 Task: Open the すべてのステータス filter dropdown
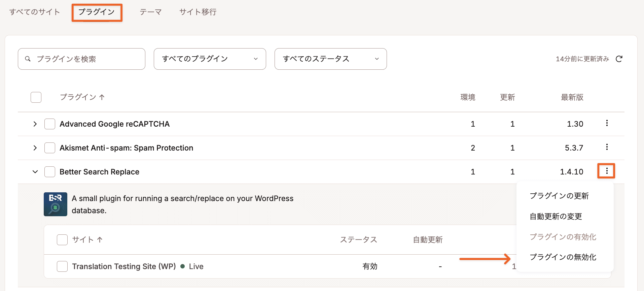click(330, 59)
